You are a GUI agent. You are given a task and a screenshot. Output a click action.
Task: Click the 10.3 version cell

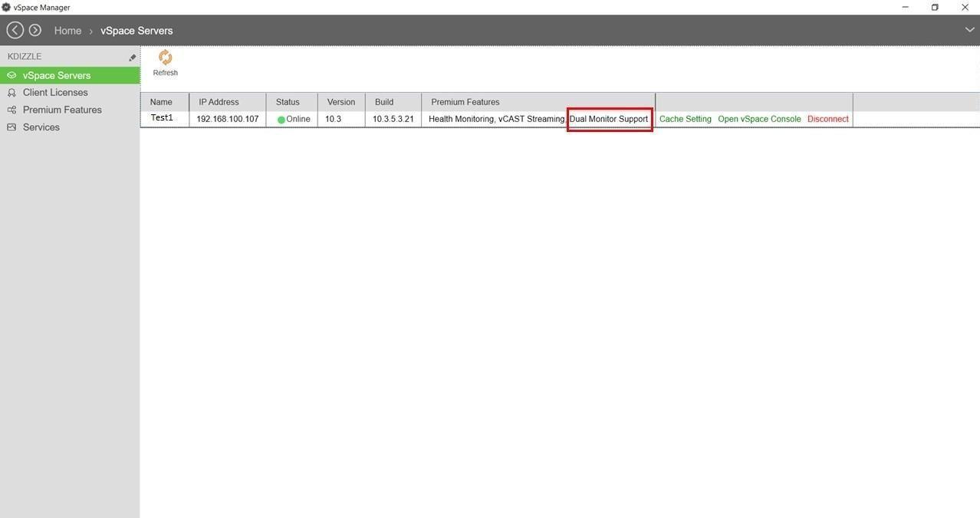(x=333, y=119)
